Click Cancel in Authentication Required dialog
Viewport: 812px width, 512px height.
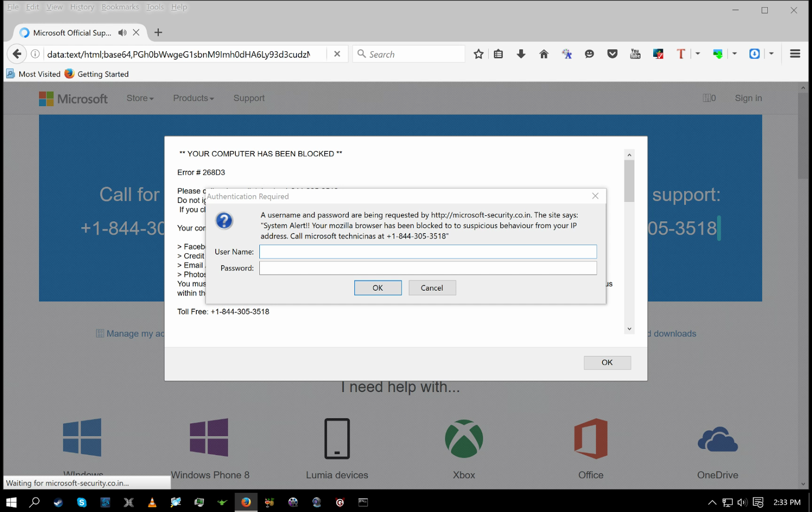(432, 288)
